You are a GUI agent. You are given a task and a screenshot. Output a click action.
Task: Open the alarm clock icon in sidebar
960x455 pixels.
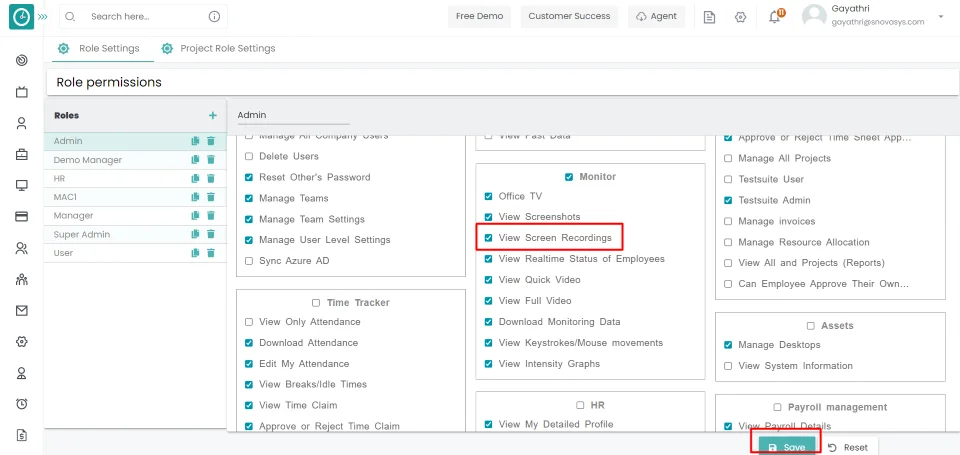pos(21,404)
